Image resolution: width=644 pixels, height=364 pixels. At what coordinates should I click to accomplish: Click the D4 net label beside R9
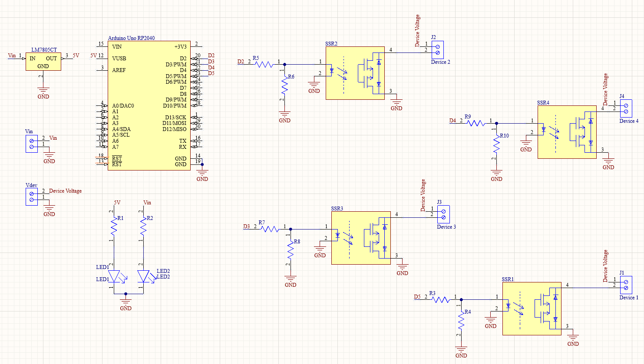pyautogui.click(x=452, y=121)
